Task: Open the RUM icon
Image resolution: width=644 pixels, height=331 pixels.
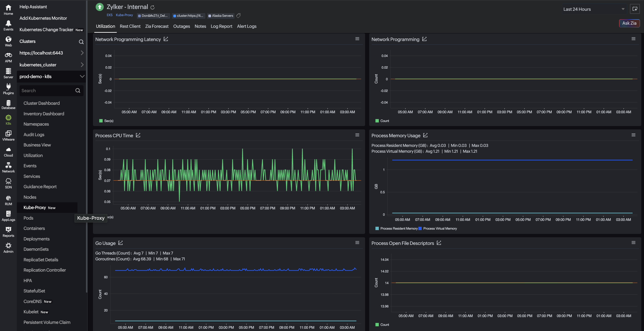Action: click(x=8, y=198)
